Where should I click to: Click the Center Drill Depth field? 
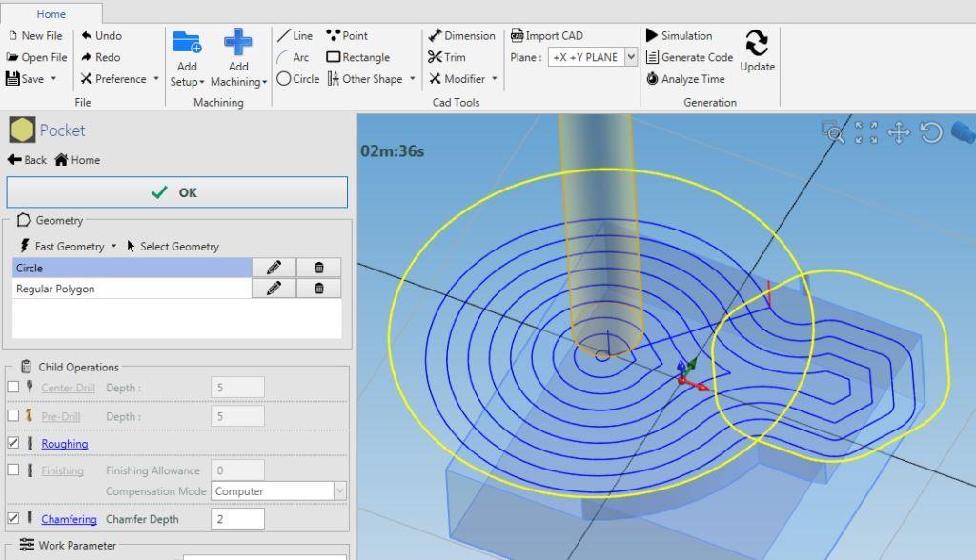(x=237, y=388)
